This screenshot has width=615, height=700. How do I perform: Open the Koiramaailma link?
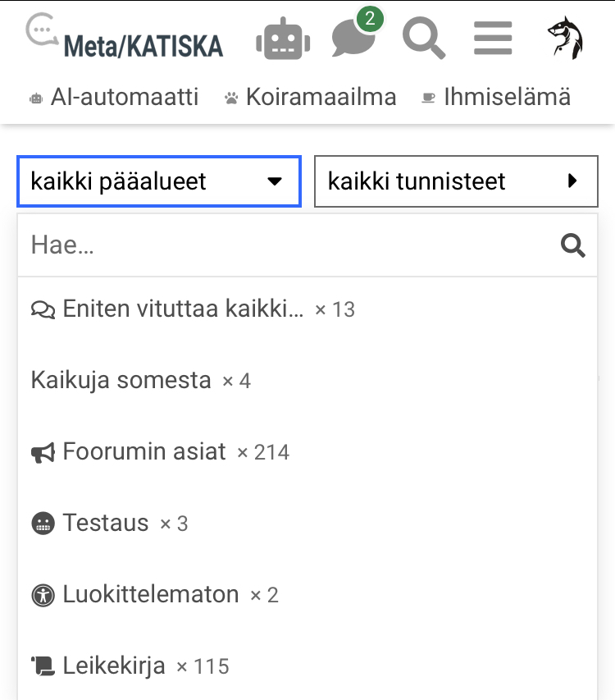tap(310, 97)
